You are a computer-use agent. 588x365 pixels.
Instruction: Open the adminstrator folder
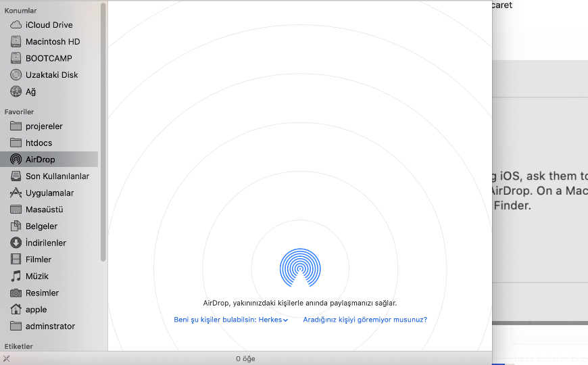[x=49, y=326]
